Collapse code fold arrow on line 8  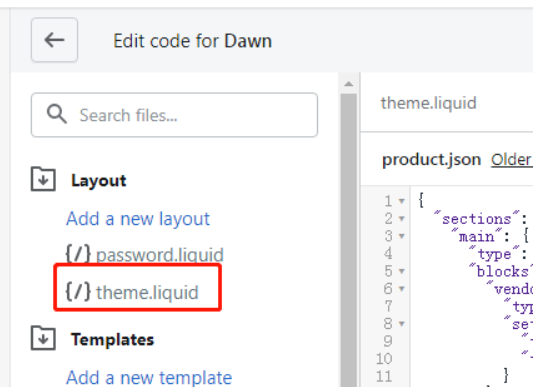click(x=402, y=324)
